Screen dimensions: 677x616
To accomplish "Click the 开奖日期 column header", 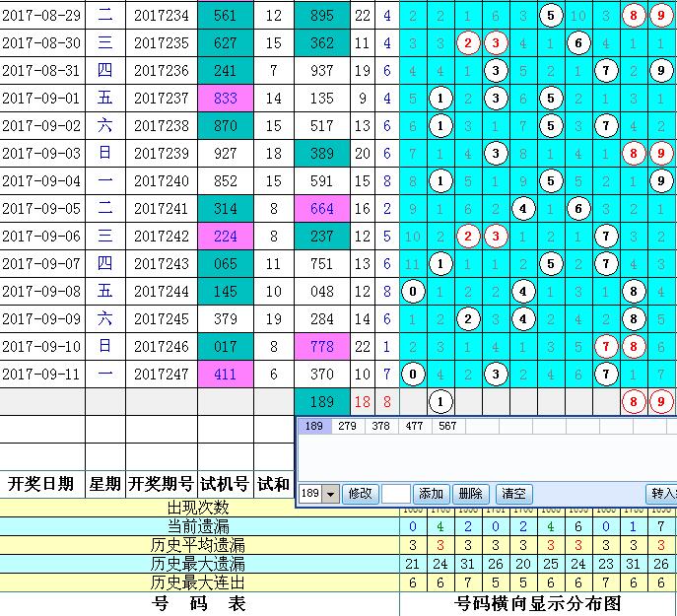I will tap(40, 483).
